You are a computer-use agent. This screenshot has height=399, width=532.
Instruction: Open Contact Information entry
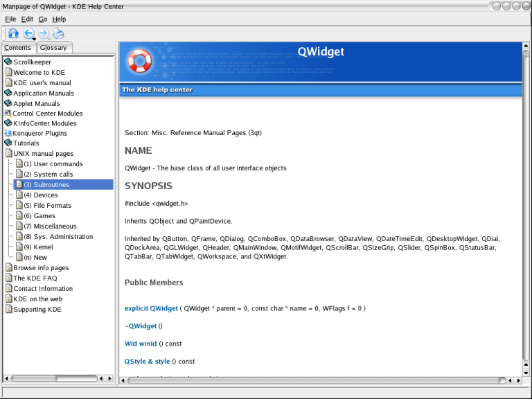[43, 289]
